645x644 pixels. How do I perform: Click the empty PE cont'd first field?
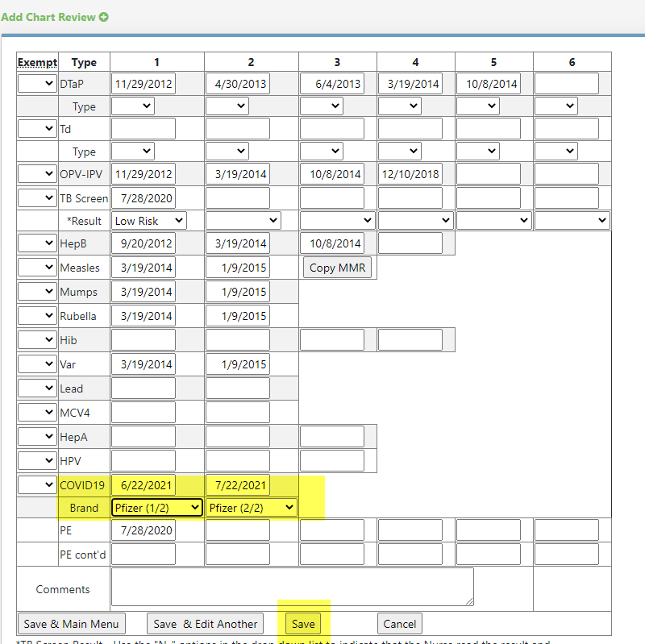(144, 555)
